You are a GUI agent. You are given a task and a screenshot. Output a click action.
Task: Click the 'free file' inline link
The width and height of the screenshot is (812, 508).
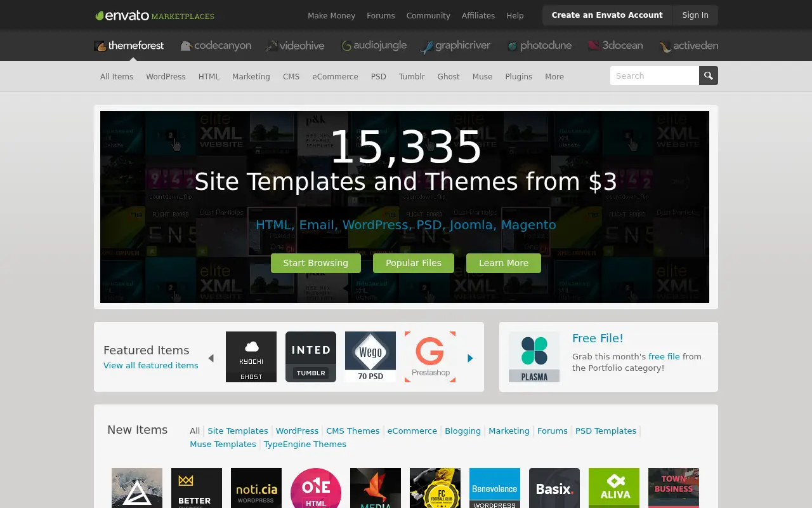tap(664, 356)
